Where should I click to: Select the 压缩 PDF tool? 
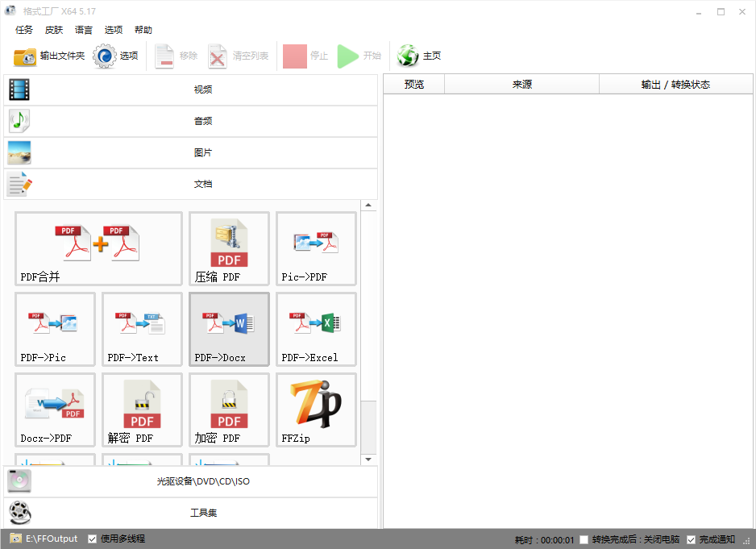point(229,248)
